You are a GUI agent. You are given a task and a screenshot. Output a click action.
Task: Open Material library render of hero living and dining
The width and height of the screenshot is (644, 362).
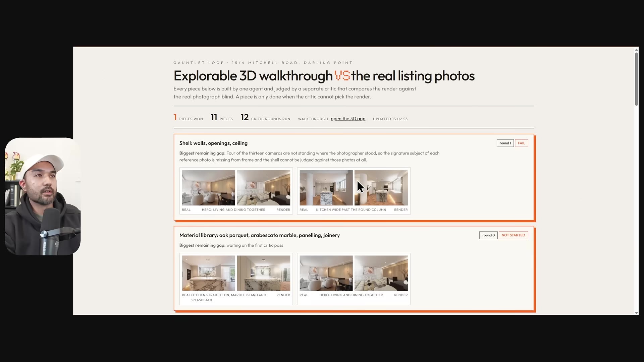pos(381,273)
